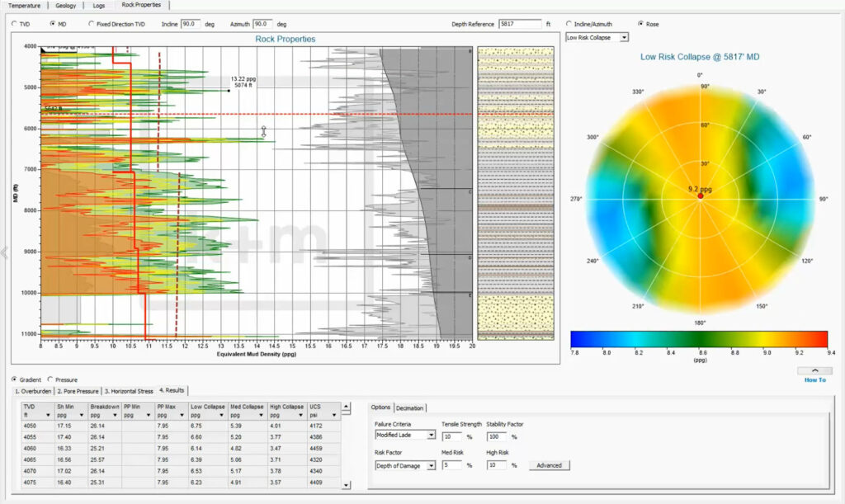Image resolution: width=845 pixels, height=504 pixels.
Task: Click the Advanced button
Action: [549, 466]
